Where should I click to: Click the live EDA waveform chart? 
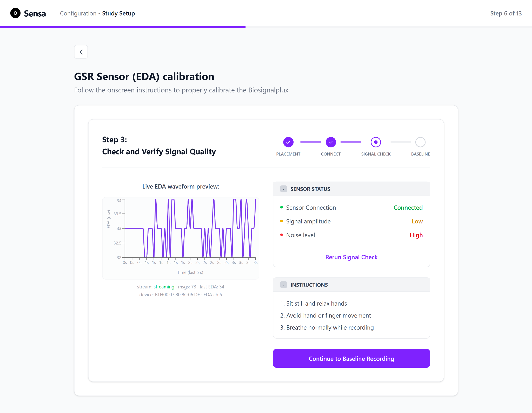click(181, 238)
